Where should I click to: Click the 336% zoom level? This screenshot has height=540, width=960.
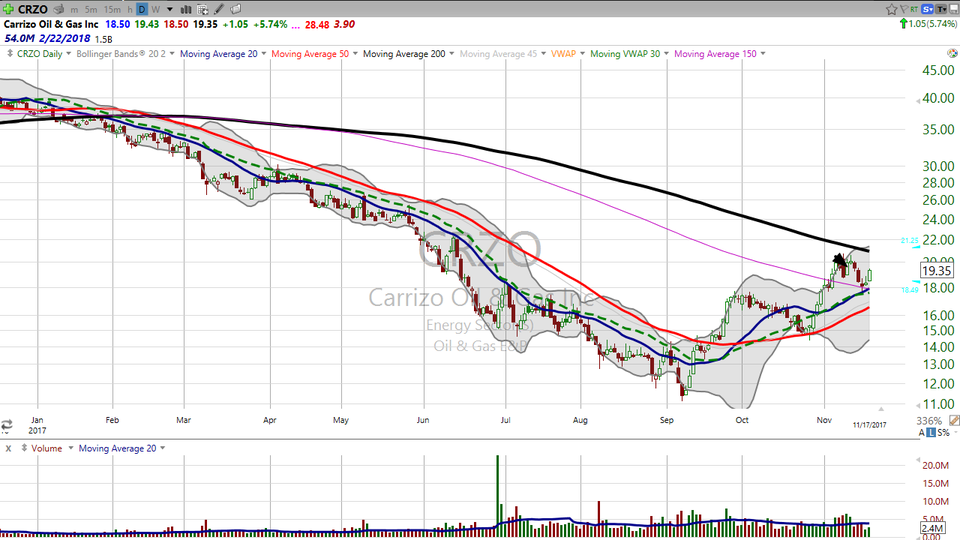coord(929,421)
